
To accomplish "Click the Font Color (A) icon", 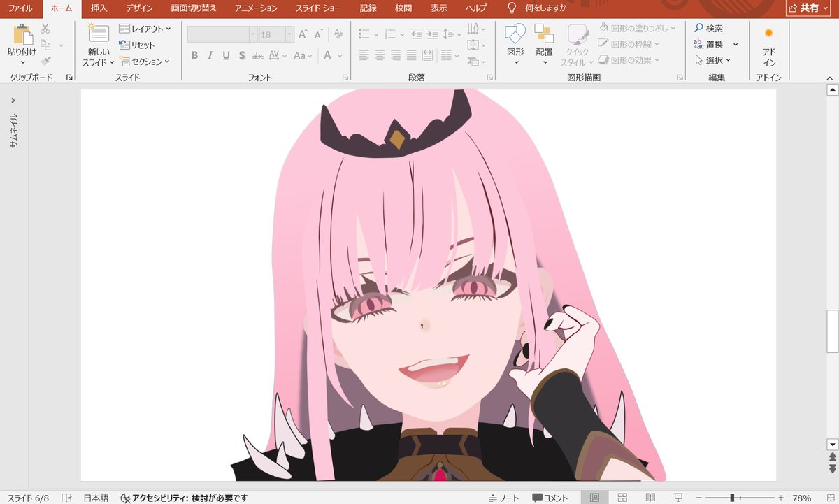I will [x=326, y=55].
